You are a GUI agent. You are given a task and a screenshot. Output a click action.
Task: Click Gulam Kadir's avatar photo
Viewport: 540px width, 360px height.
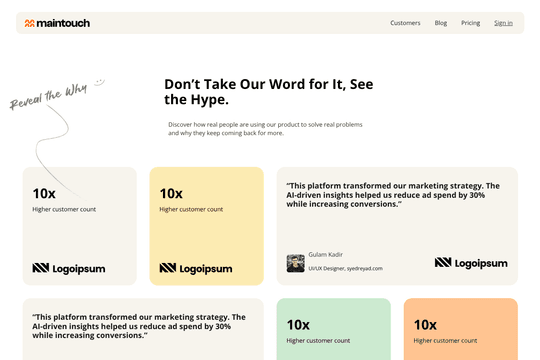[x=295, y=263]
